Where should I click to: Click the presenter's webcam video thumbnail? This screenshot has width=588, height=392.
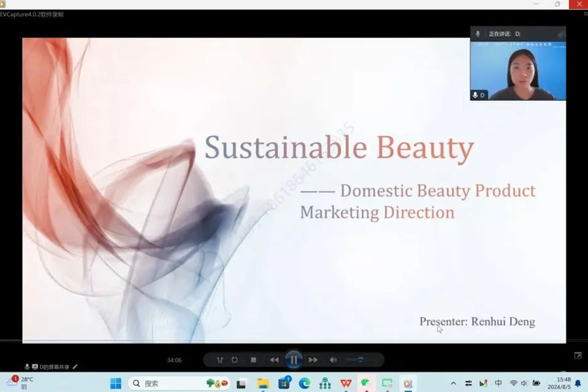point(518,70)
